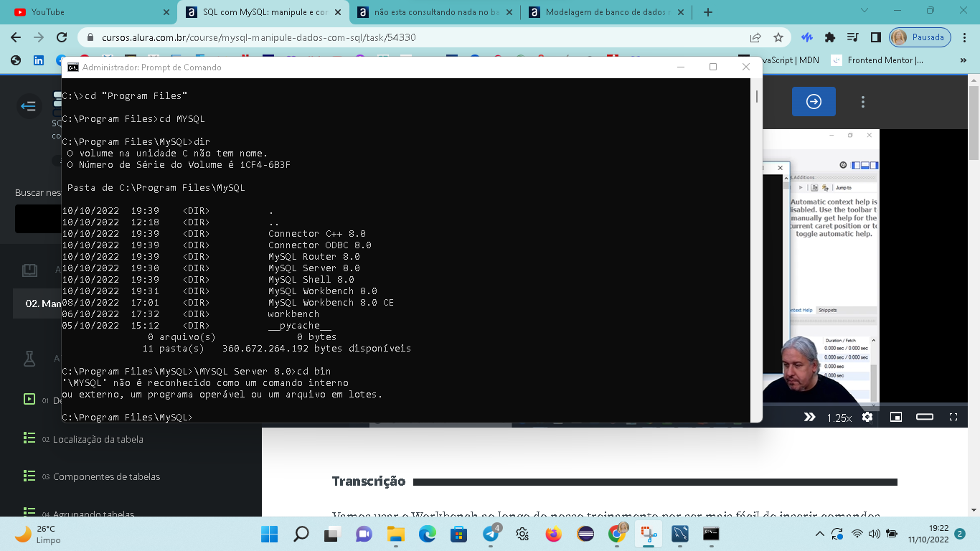Open the Chrome tab search chevron

864,11
